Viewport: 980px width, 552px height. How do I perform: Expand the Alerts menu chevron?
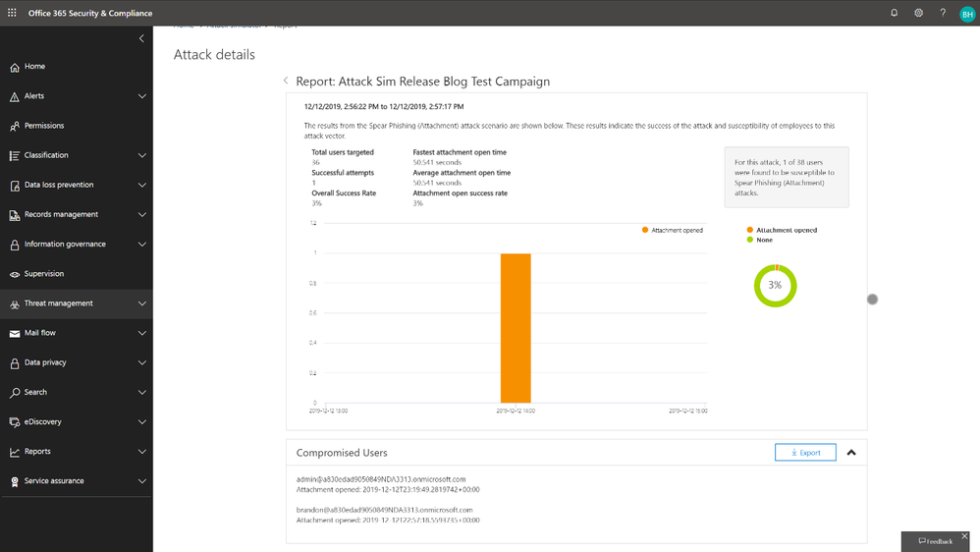pyautogui.click(x=141, y=96)
